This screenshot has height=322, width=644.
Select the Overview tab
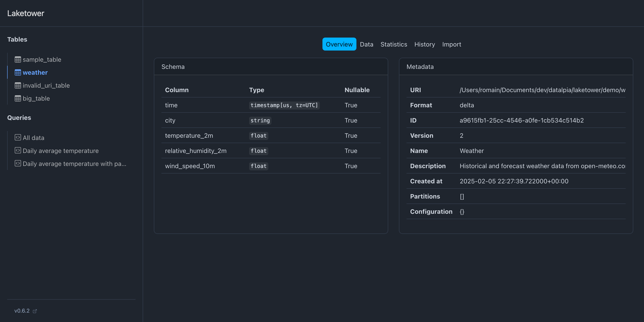(339, 44)
